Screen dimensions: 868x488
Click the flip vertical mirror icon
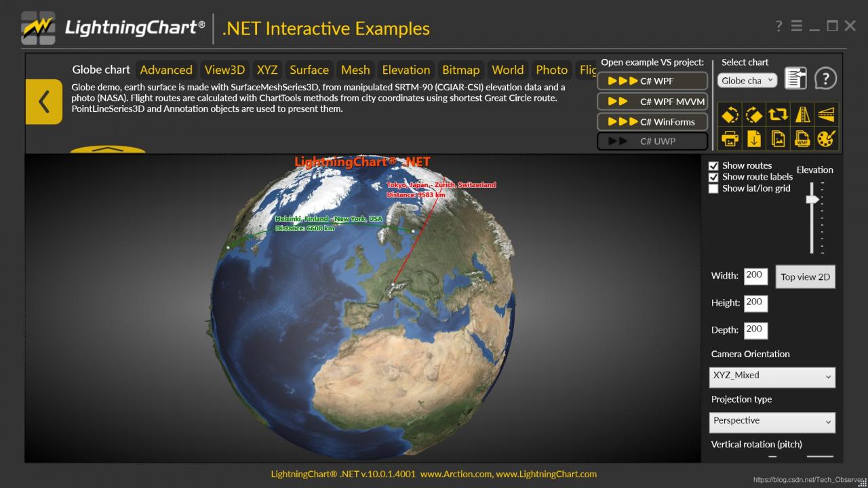coord(826,115)
